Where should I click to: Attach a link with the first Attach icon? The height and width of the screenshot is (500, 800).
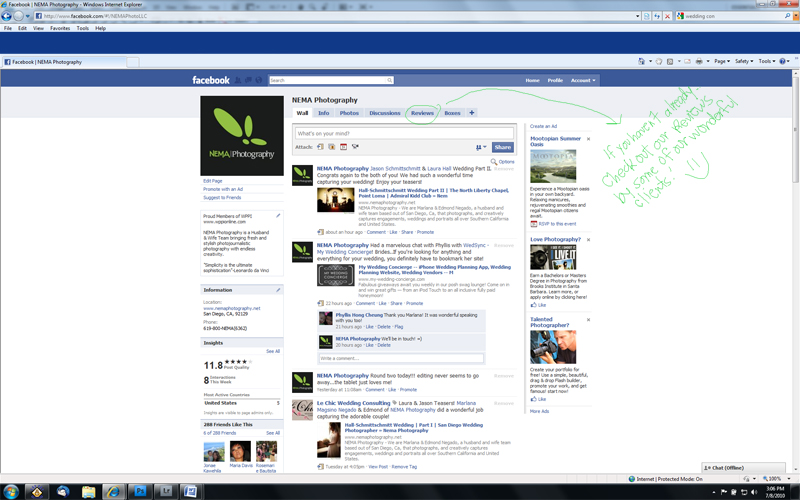pyautogui.click(x=320, y=147)
